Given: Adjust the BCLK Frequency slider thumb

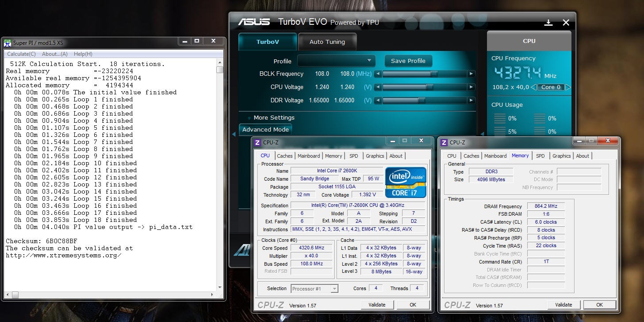Looking at the screenshot, I should point(434,74).
